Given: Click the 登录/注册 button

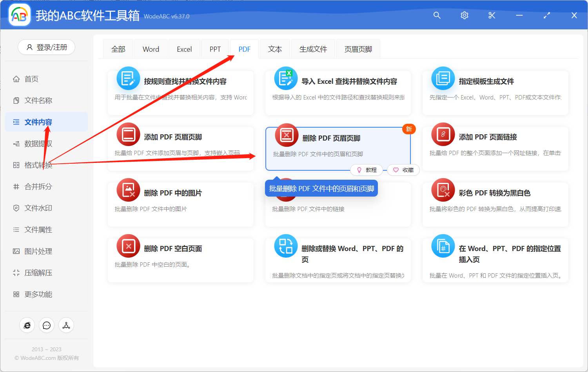Looking at the screenshot, I should (x=47, y=47).
